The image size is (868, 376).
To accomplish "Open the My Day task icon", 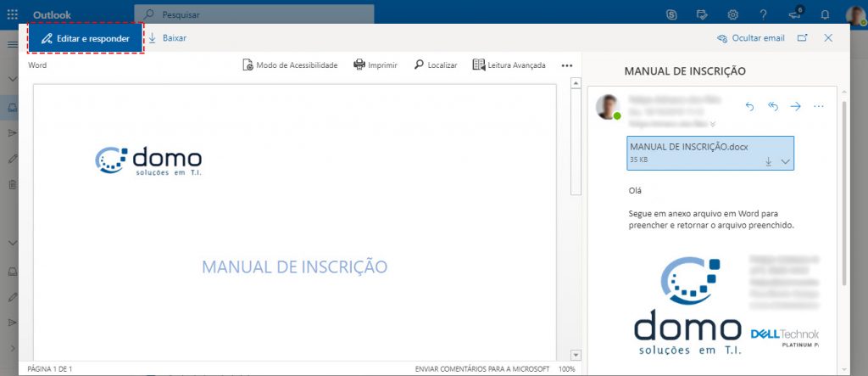I will point(702,15).
